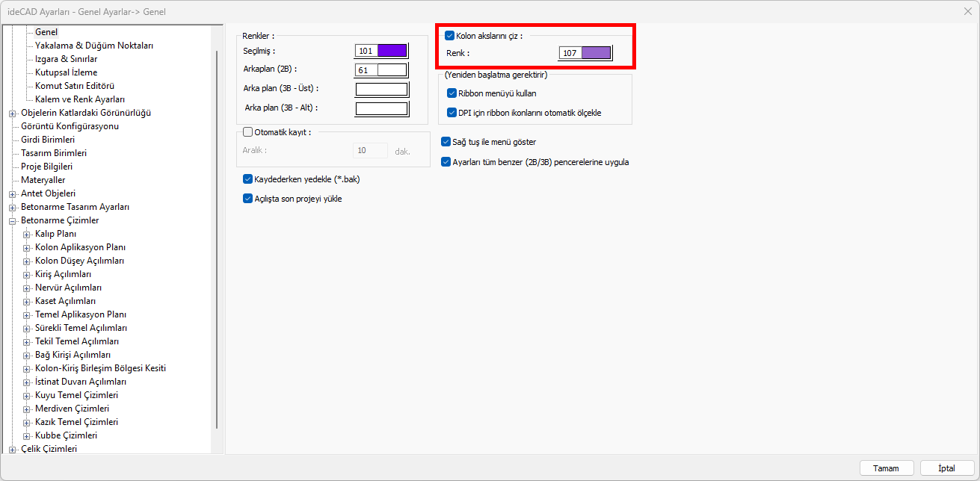This screenshot has height=481, width=980.
Task: Click the İptal button
Action: (947, 468)
